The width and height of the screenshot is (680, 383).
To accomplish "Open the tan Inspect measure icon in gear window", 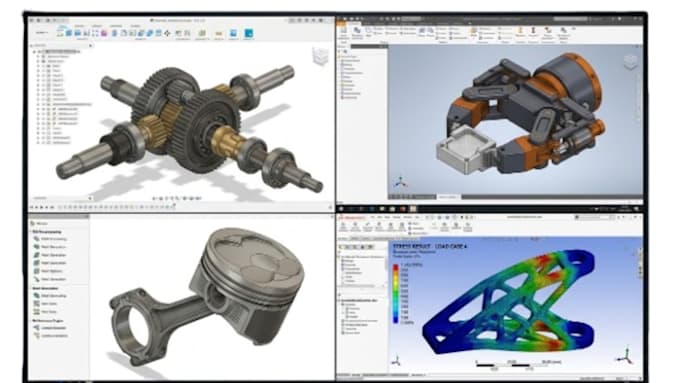I will pos(219,33).
